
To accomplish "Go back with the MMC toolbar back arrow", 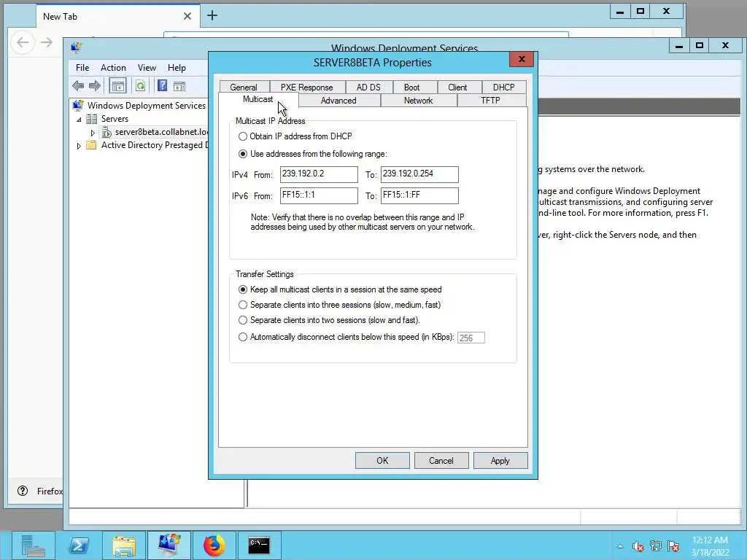I will (x=78, y=86).
